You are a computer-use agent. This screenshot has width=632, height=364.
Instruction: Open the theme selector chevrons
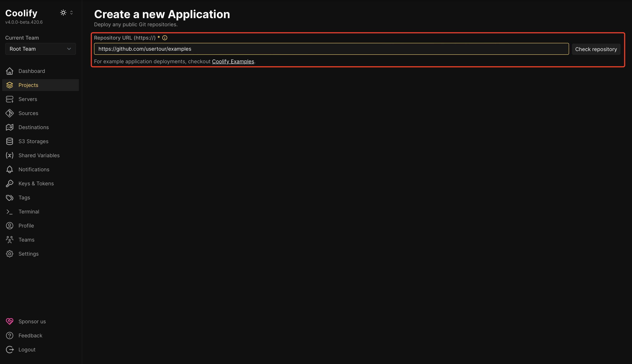coord(71,13)
